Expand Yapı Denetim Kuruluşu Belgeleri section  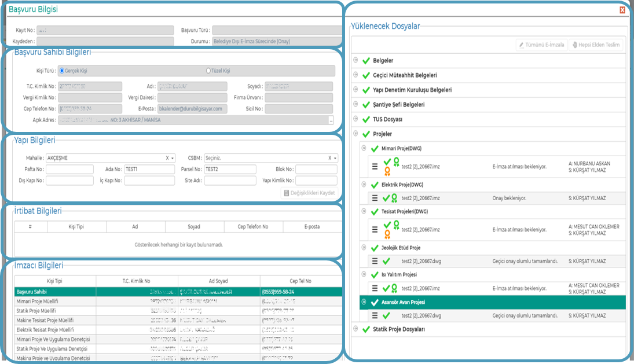pos(355,90)
